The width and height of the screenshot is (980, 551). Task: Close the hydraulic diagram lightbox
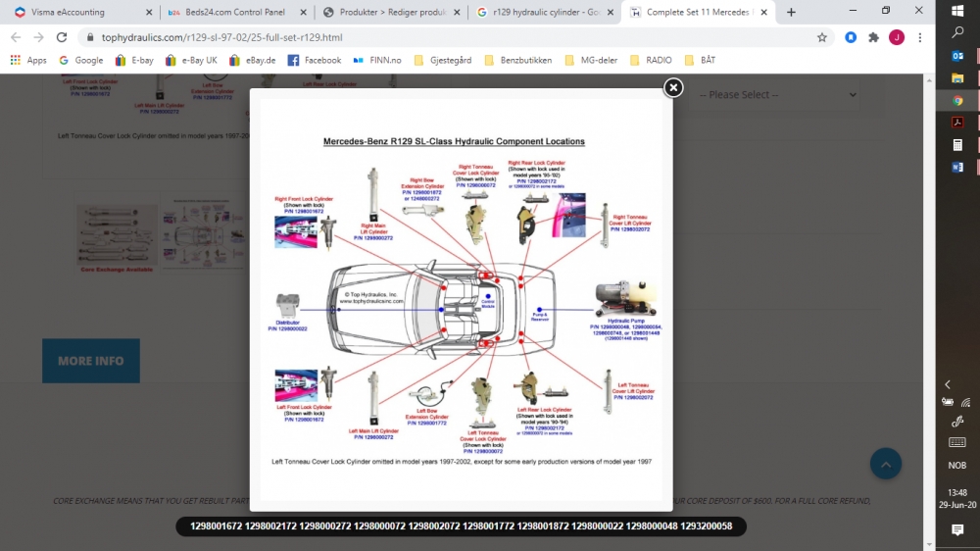(x=673, y=87)
